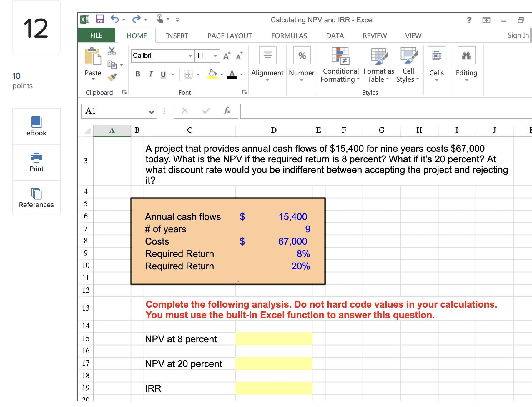Toggle Bold formatting
Viewport: 532px width, 407px height.
pos(138,74)
